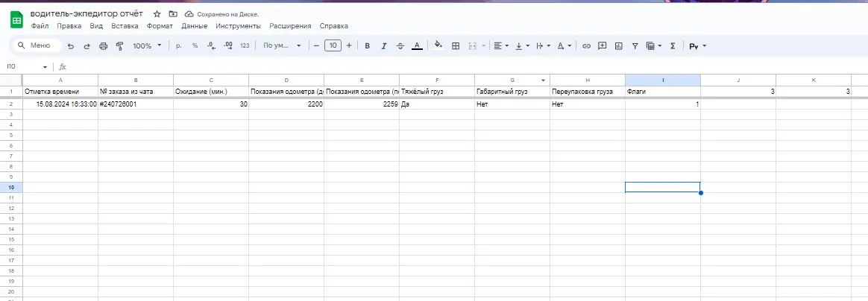Toggle strikethrough formatting
This screenshot has height=301, width=868.
click(x=400, y=46)
